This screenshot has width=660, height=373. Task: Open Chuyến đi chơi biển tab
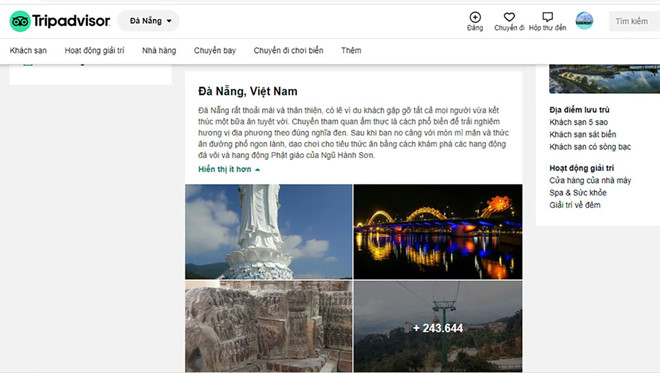tap(288, 51)
